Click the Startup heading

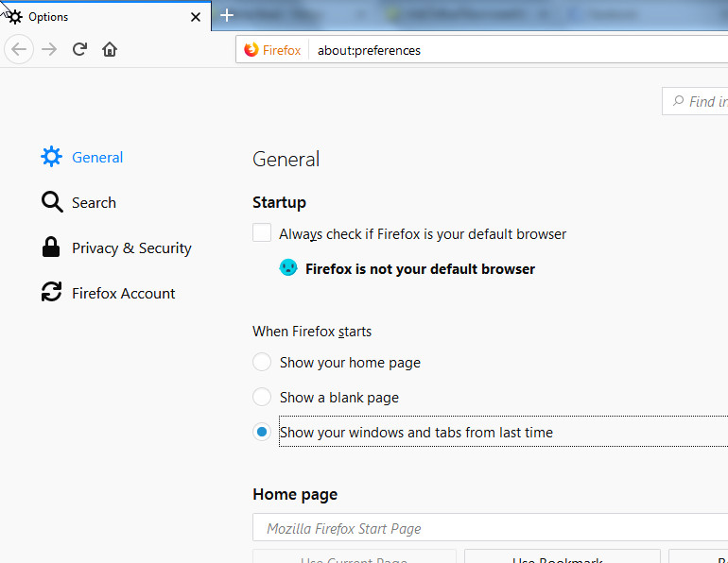pyautogui.click(x=280, y=203)
